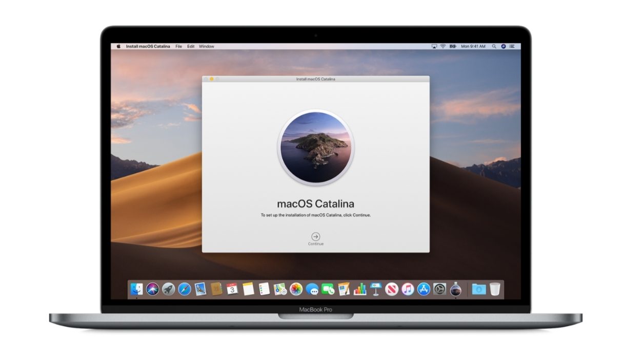Activate Siri from the menu bar
This screenshot has height=363, width=644.
tap(504, 46)
